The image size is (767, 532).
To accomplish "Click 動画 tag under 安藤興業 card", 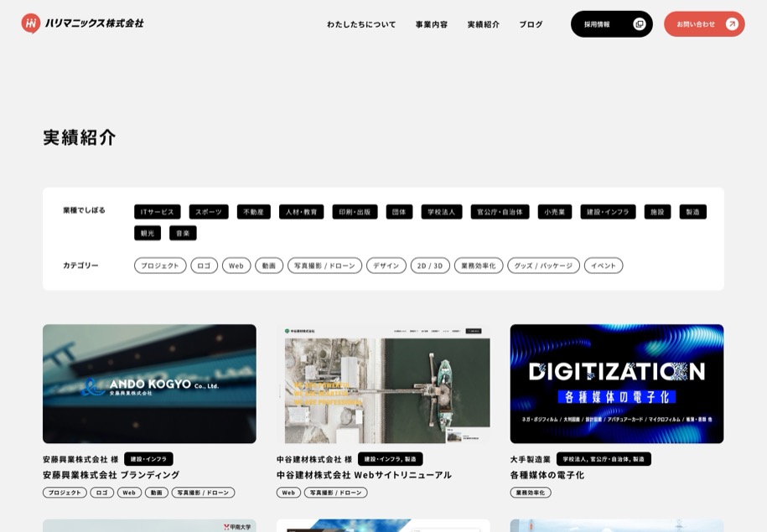I will click(157, 493).
